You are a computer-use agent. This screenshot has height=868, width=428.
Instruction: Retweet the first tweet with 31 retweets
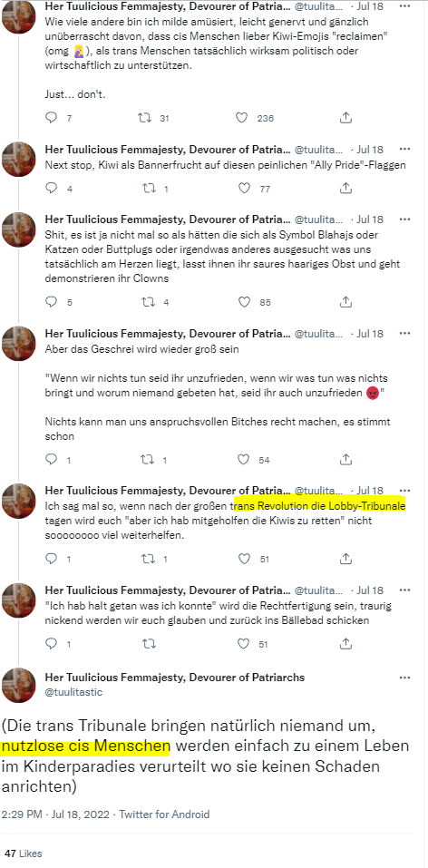[144, 117]
